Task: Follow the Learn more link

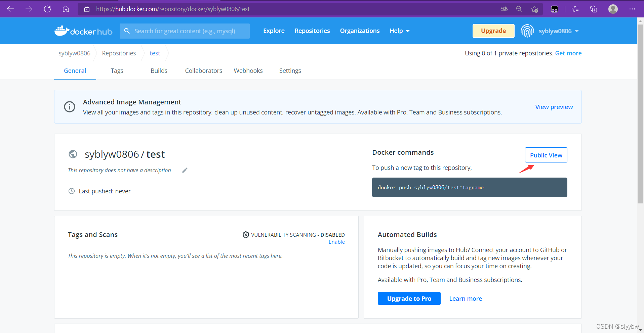Action: [x=466, y=298]
